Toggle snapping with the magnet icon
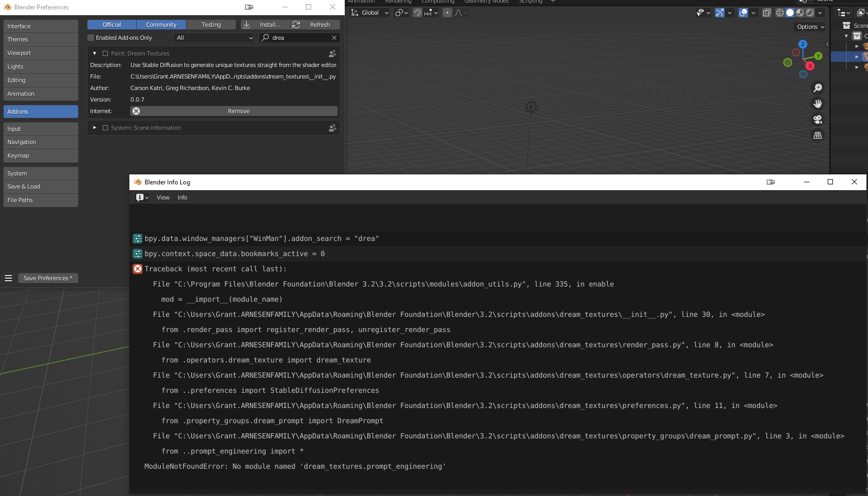Viewport: 868px width, 496px height. (x=417, y=13)
